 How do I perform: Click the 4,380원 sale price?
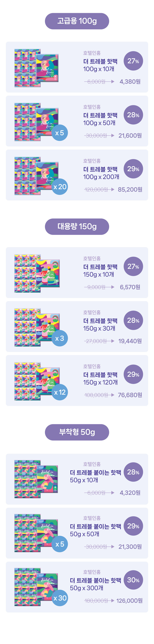(x=130, y=82)
